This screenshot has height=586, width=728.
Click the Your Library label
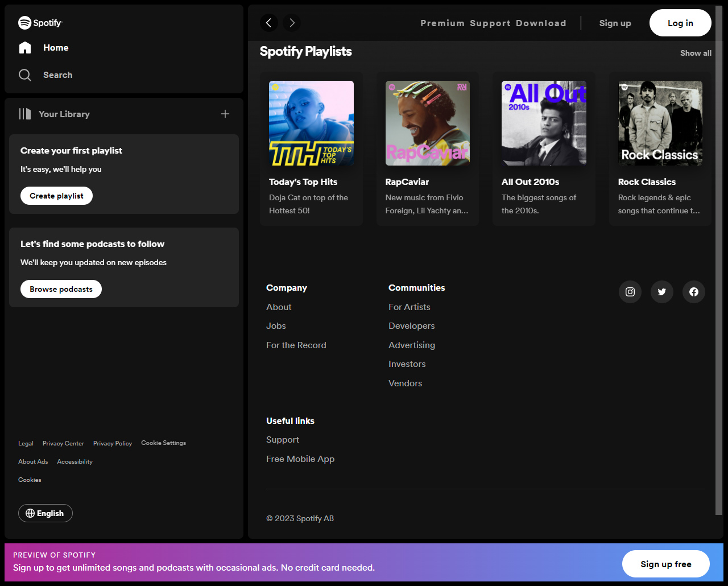64,114
